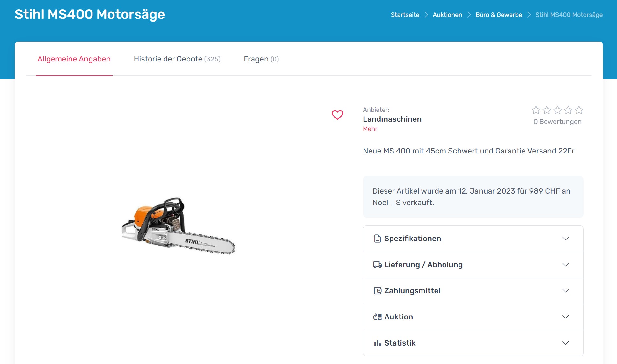Click the Zahlungsmittel wallet icon
Screen dimensions: 617x364
(377, 291)
